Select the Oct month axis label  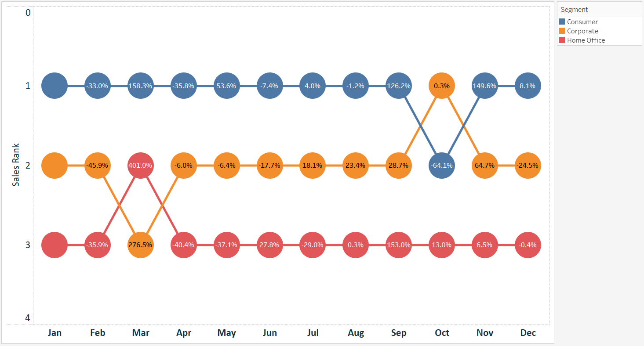442,333
